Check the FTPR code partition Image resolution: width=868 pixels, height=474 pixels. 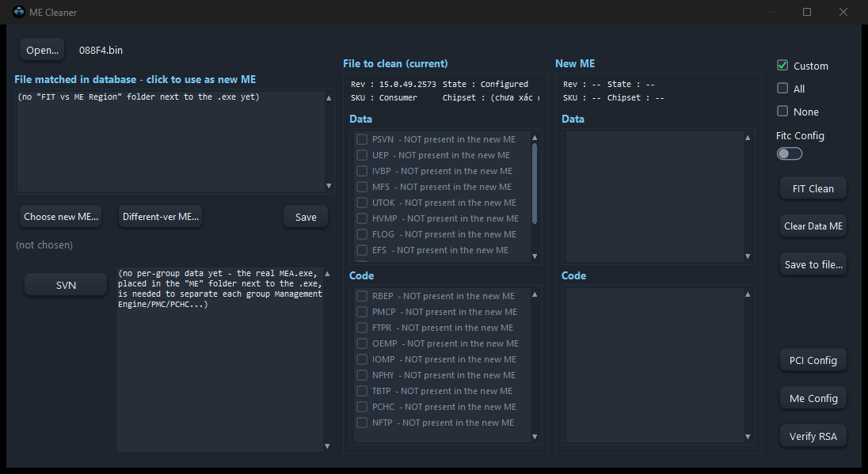pyautogui.click(x=362, y=328)
